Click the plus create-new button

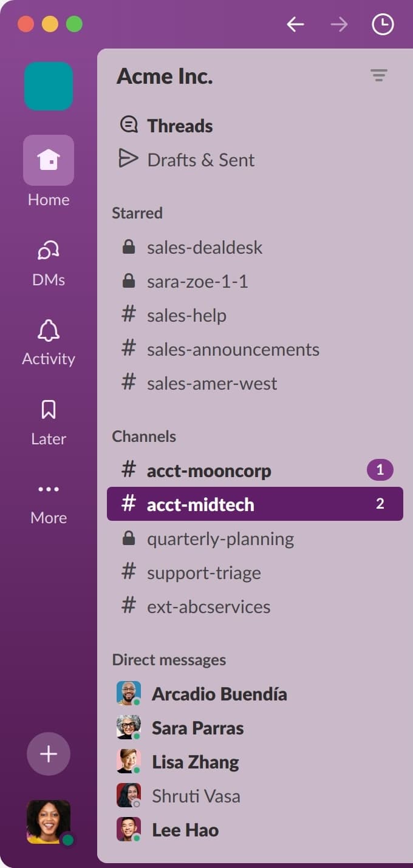point(49,754)
